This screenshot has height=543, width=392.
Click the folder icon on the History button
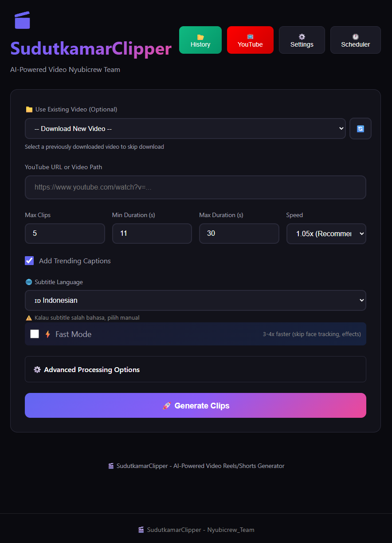200,36
